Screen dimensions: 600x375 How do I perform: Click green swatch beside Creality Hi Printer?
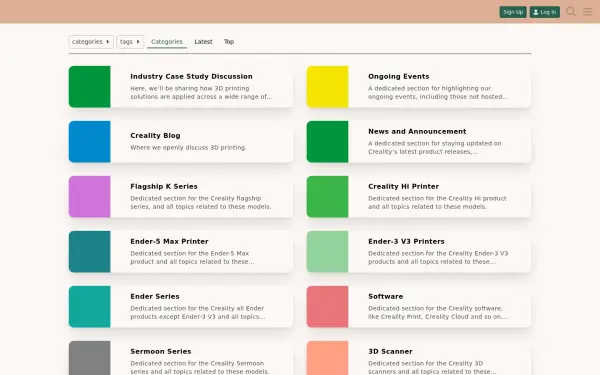pyautogui.click(x=328, y=197)
